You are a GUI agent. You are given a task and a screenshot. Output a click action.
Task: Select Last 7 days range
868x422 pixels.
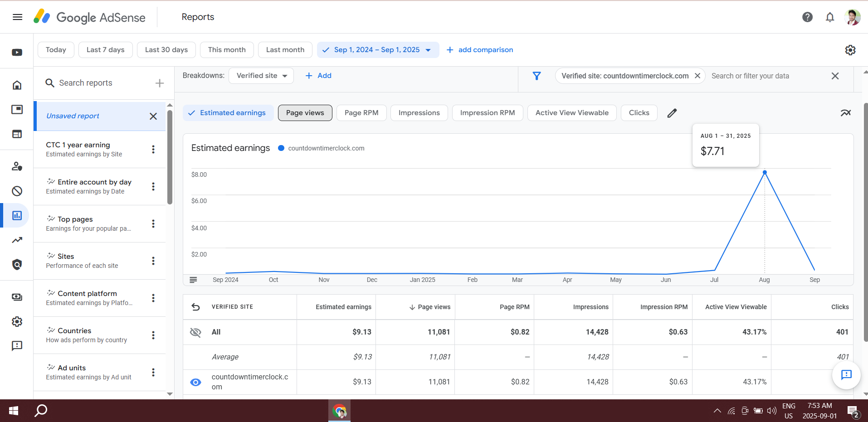[x=106, y=50]
